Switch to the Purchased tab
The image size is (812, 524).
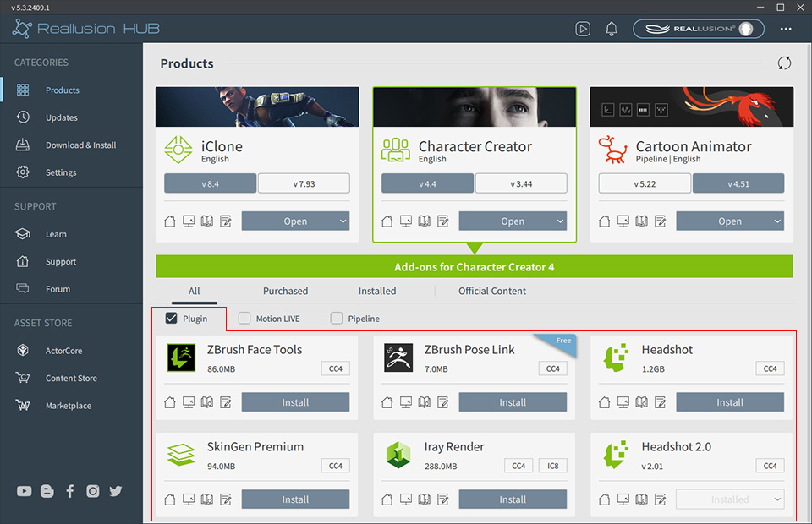[x=285, y=292]
